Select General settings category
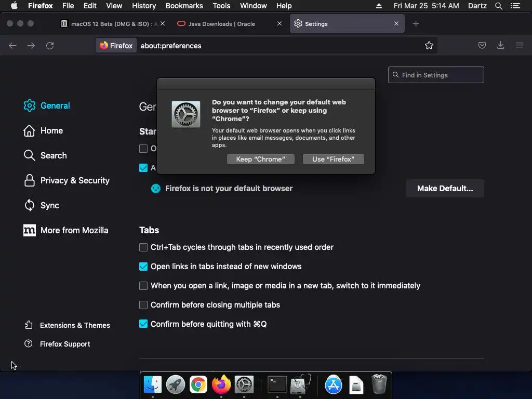This screenshot has height=399, width=532. click(47, 105)
